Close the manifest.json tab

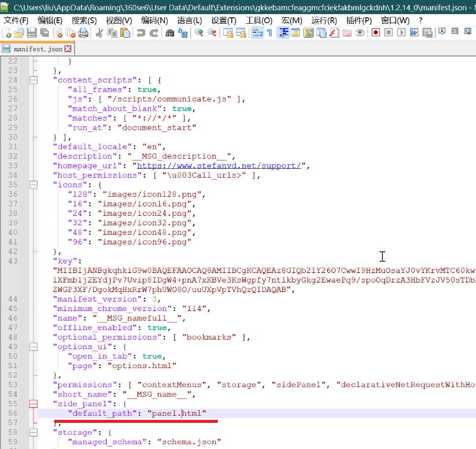click(x=68, y=49)
